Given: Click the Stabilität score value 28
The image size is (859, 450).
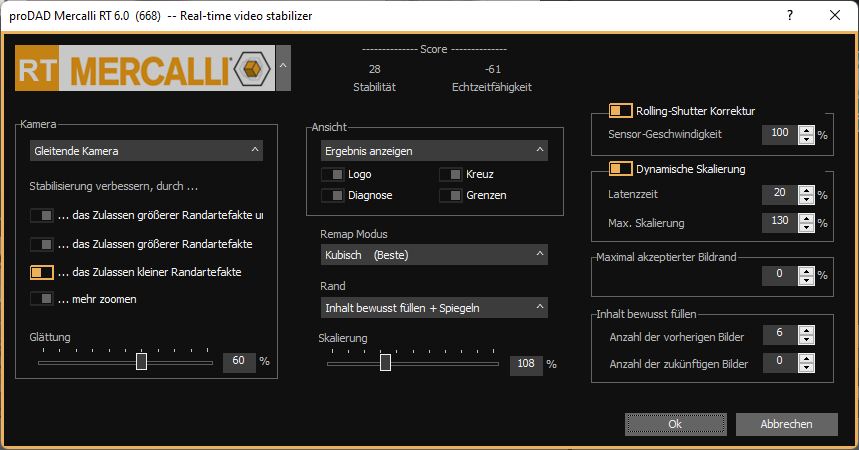Looking at the screenshot, I should click(x=375, y=69).
